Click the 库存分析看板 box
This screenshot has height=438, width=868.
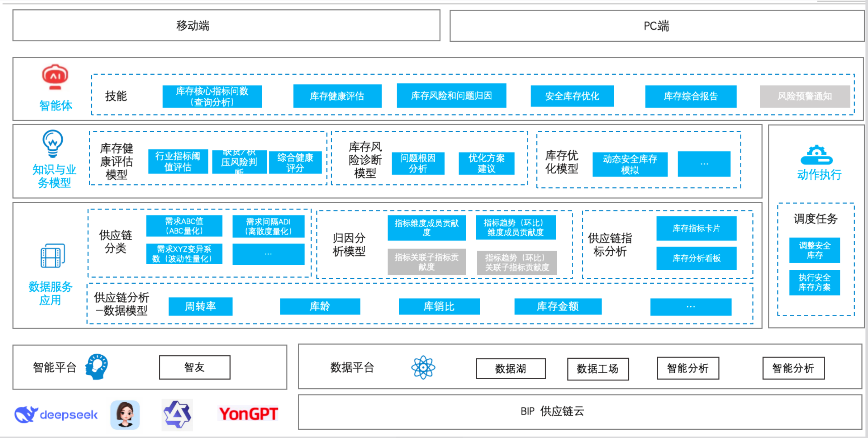click(x=696, y=258)
